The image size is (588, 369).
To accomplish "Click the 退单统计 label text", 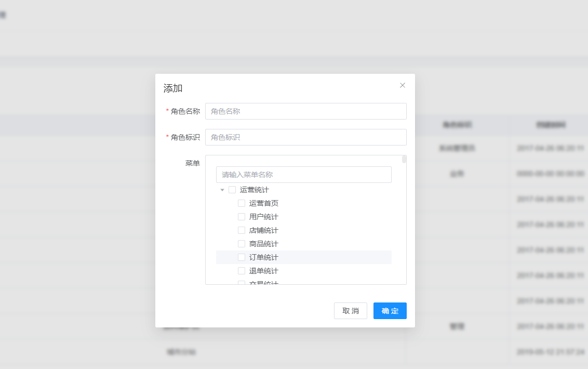I will (x=264, y=271).
